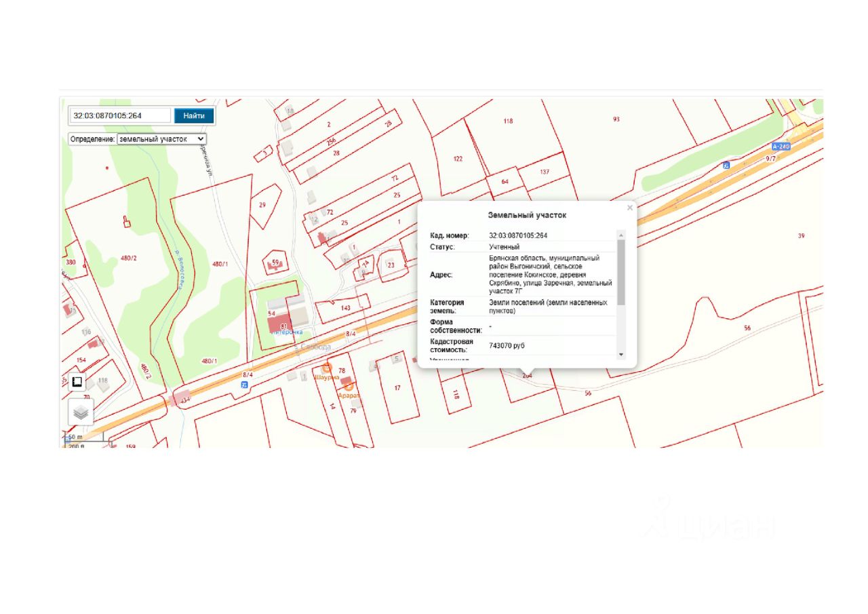Select the bus stop icon below parcel 8/4
Image resolution: width=868 pixels, height=614 pixels.
(245, 385)
